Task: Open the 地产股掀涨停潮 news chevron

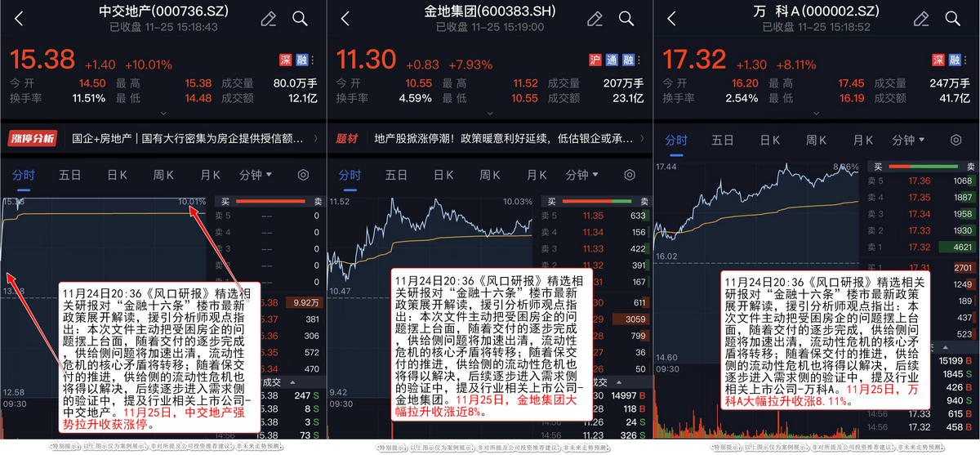Action: [642, 138]
